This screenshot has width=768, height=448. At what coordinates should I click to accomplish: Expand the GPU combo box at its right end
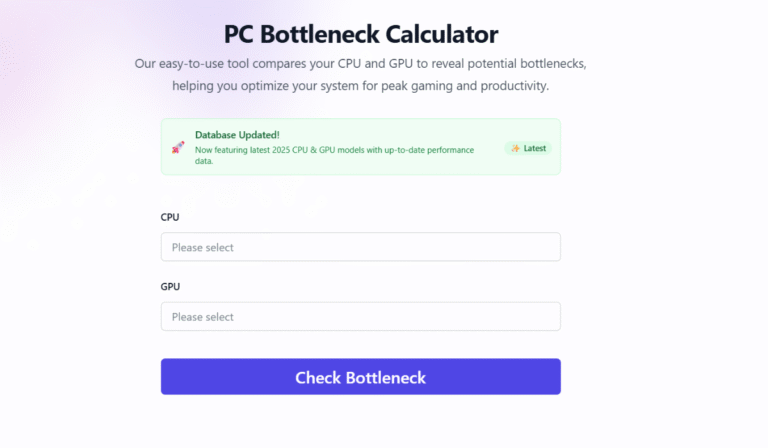click(545, 317)
